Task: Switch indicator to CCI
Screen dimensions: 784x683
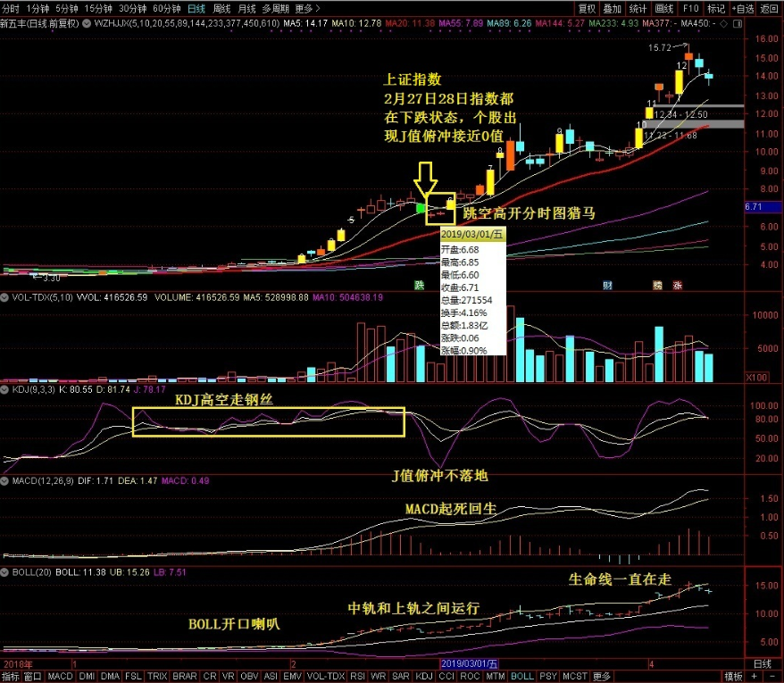Action: click(446, 677)
